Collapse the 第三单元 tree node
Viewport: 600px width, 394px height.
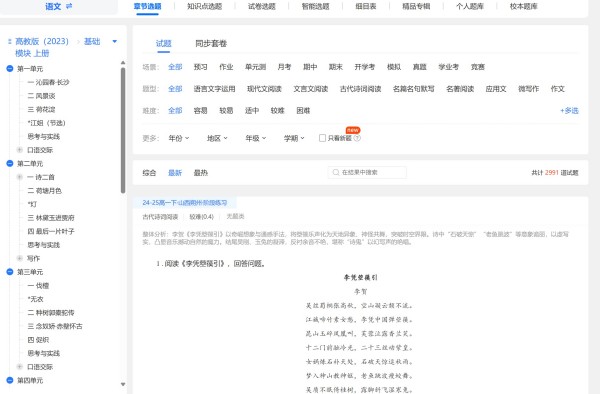tap(10, 272)
